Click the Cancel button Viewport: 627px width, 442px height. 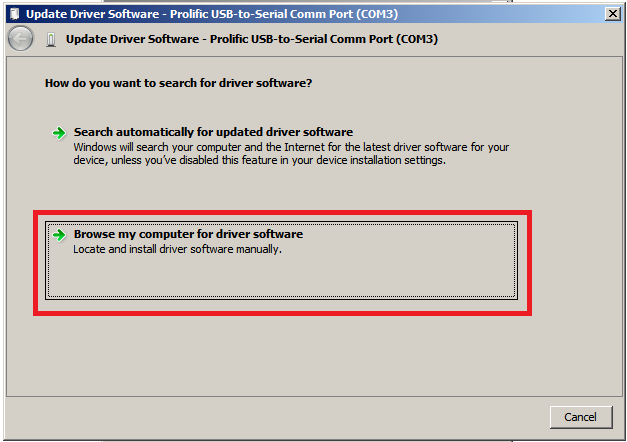pyautogui.click(x=581, y=417)
